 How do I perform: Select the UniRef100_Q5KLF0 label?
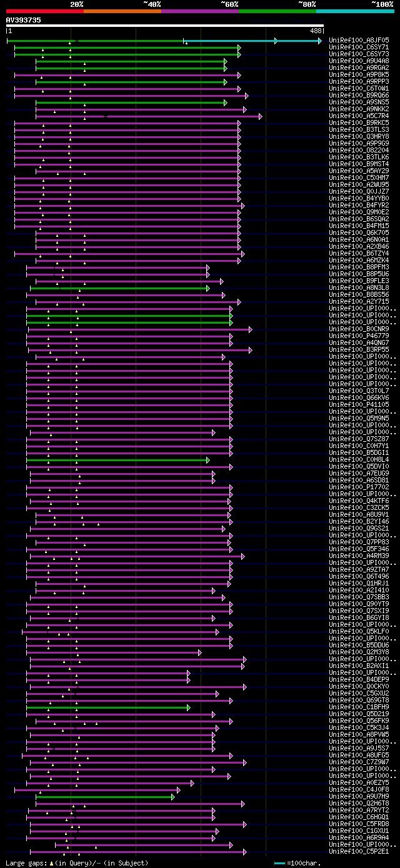point(359,632)
